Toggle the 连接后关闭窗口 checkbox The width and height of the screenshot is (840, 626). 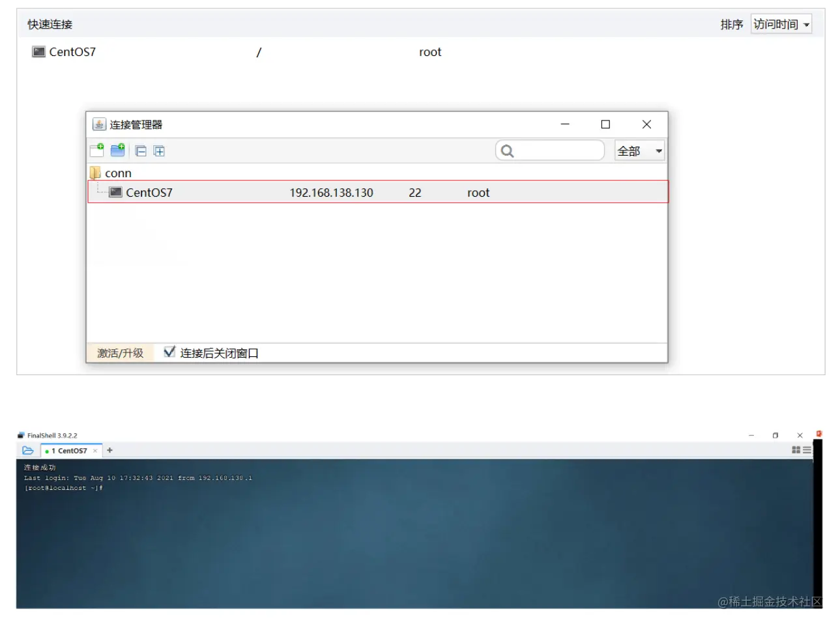[x=169, y=352]
